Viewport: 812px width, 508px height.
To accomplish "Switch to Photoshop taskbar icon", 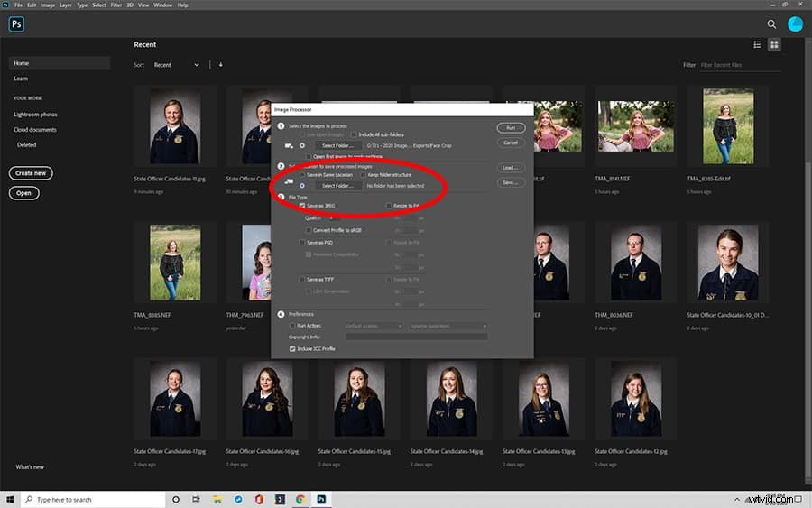I will [321, 500].
